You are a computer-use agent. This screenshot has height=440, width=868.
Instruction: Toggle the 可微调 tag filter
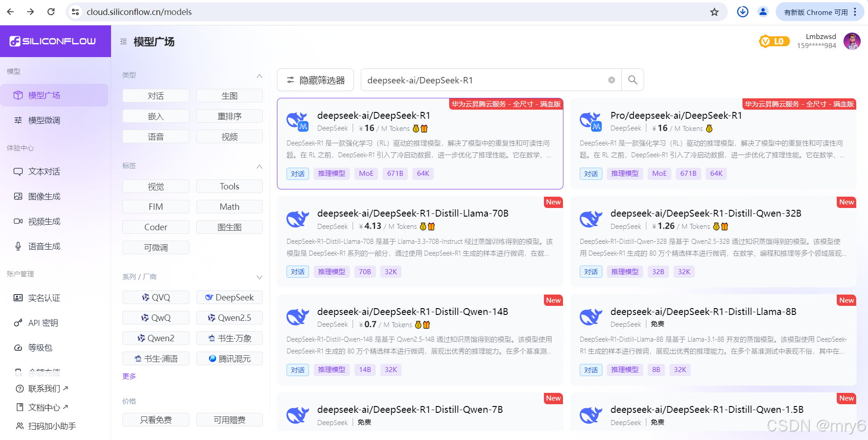155,247
